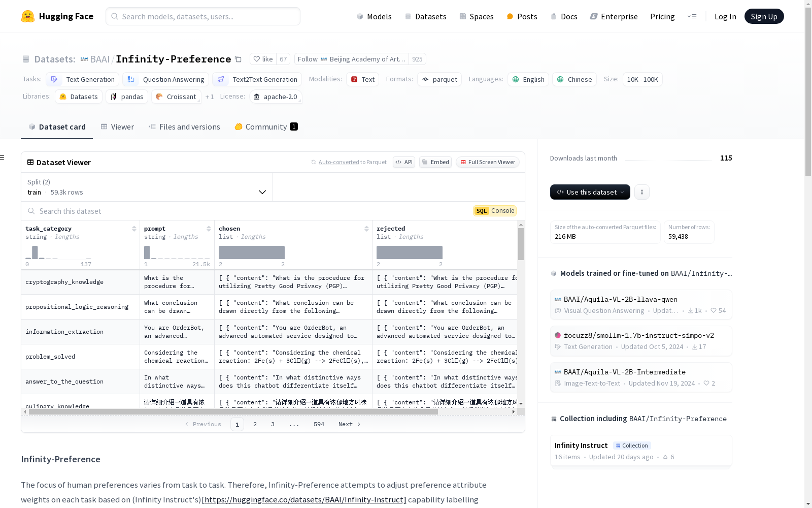
Task: Open BAAI/Aquila-VL-2B-llava-qwen model card
Action: tap(641, 305)
